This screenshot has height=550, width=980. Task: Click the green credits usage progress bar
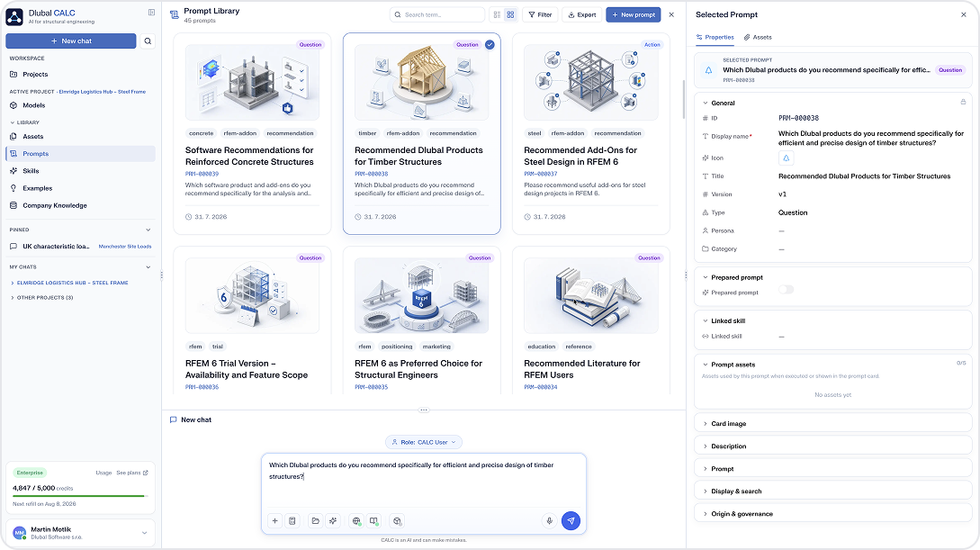click(81, 496)
